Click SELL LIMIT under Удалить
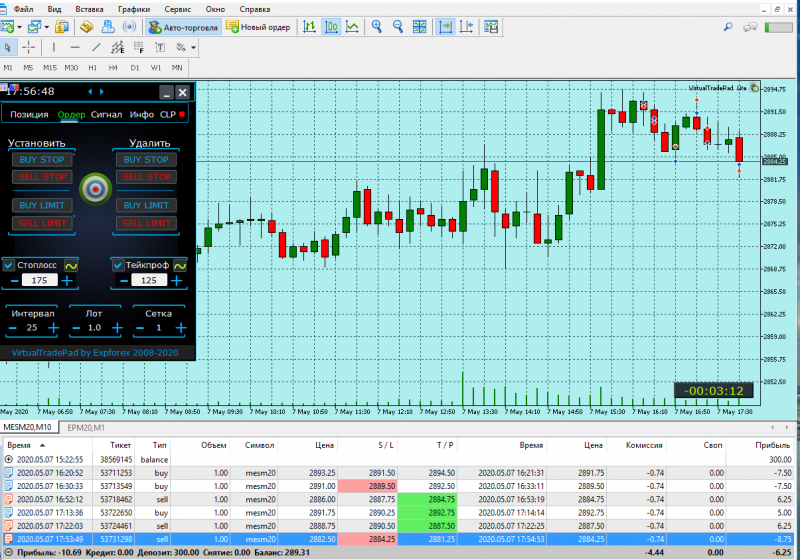The height and width of the screenshot is (560, 800). (x=146, y=223)
